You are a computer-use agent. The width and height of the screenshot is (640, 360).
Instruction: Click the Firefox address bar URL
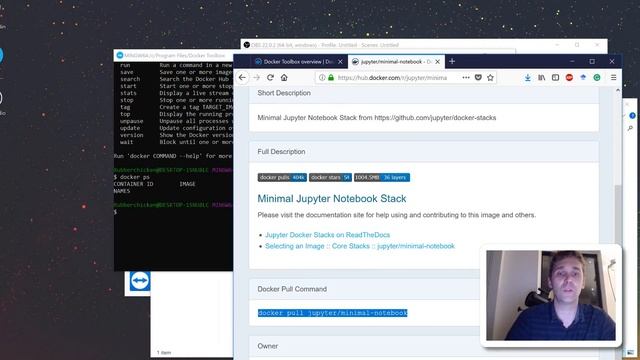[392, 78]
